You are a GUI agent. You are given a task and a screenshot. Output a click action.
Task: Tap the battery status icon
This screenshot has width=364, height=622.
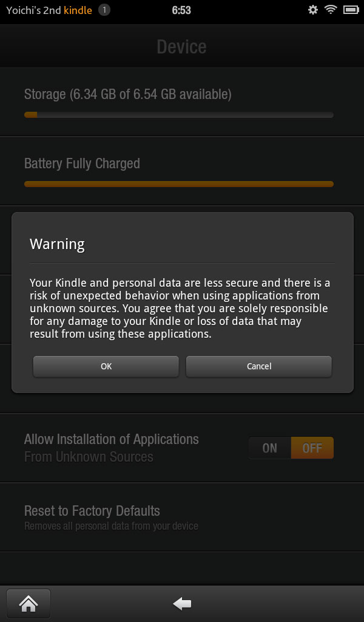pyautogui.click(x=351, y=10)
